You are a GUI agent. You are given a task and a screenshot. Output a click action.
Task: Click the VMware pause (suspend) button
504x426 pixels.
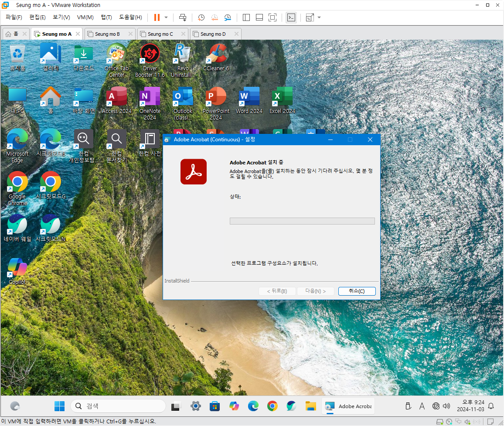click(157, 17)
